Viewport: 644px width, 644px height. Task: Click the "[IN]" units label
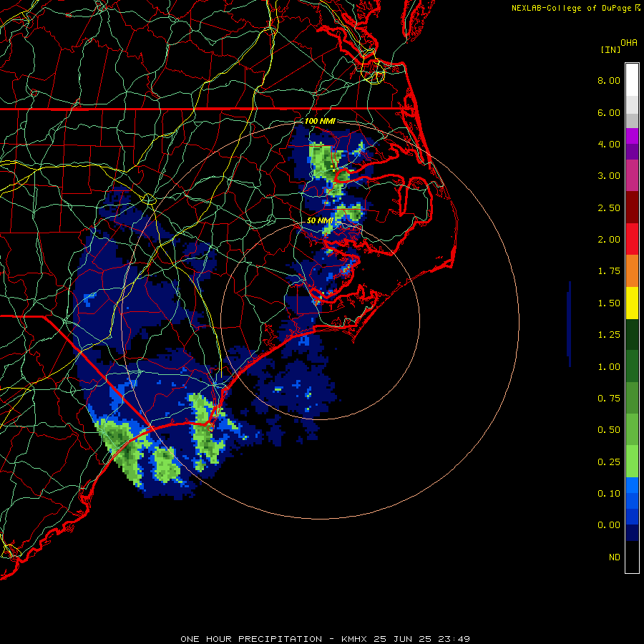610,49
